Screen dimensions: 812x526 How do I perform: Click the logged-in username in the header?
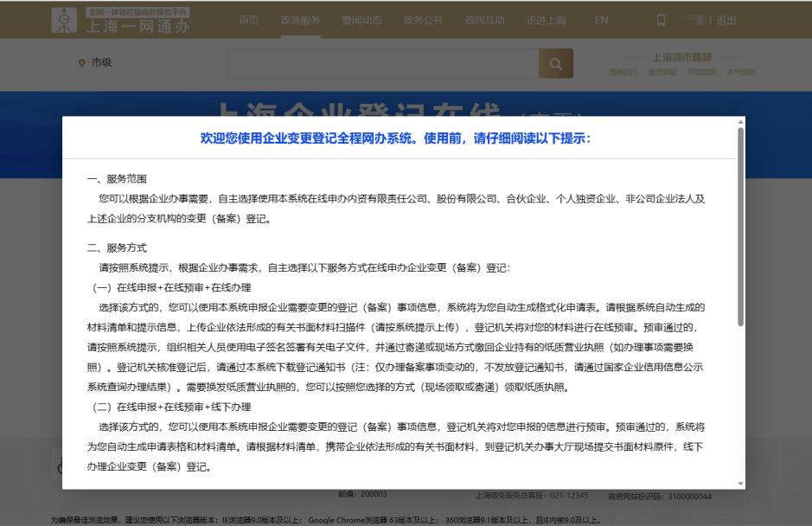[694, 19]
